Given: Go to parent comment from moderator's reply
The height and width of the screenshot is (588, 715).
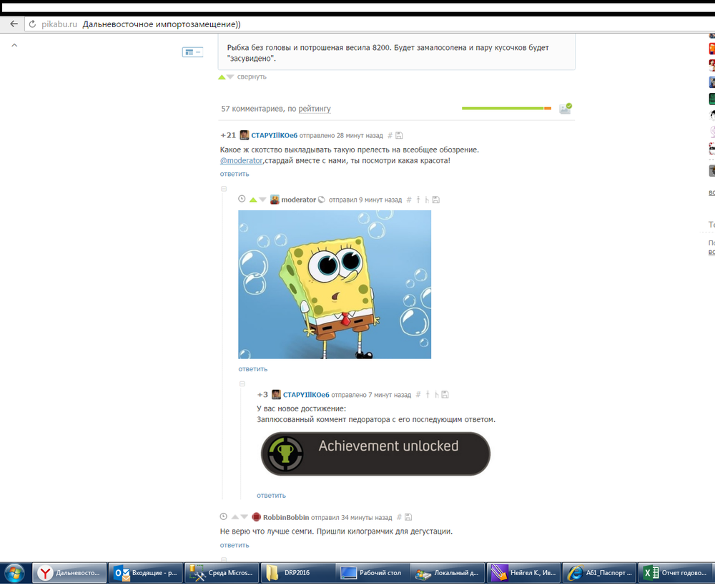Looking at the screenshot, I should (418, 200).
